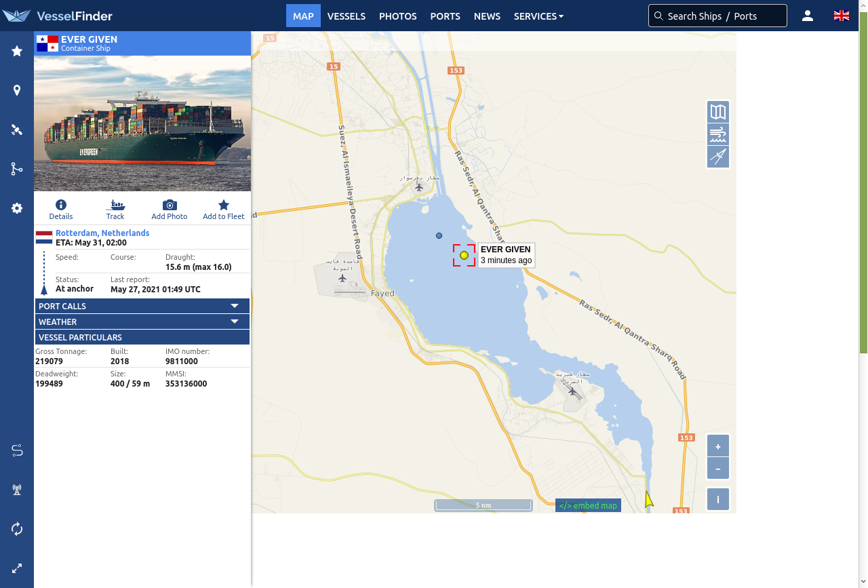This screenshot has width=868, height=588.
Task: Zoom out the map with minus button
Action: pyautogui.click(x=718, y=468)
